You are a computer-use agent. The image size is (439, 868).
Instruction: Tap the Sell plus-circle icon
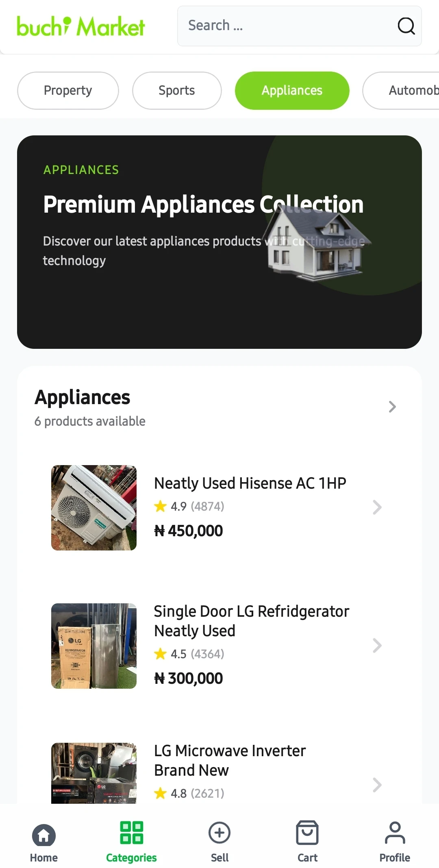point(219,833)
